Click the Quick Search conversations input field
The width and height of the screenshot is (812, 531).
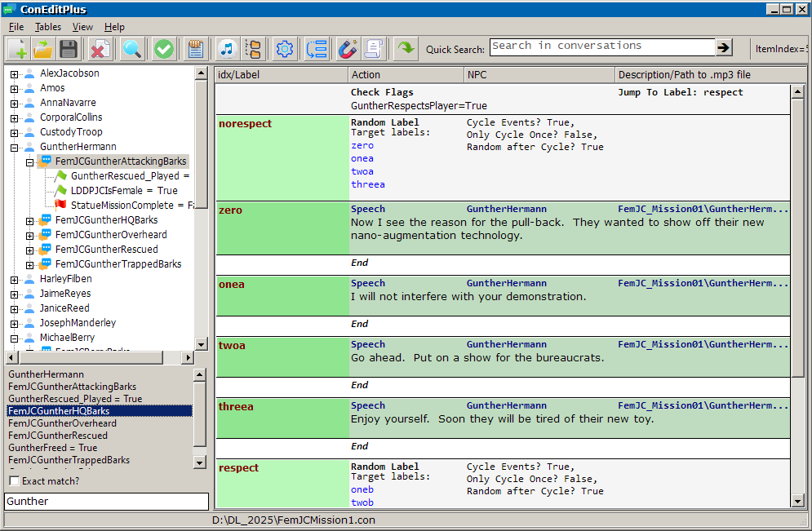[x=601, y=47]
